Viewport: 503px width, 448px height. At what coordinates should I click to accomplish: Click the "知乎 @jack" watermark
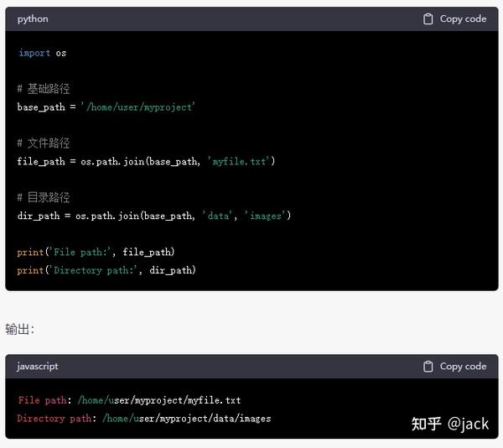pos(450,424)
